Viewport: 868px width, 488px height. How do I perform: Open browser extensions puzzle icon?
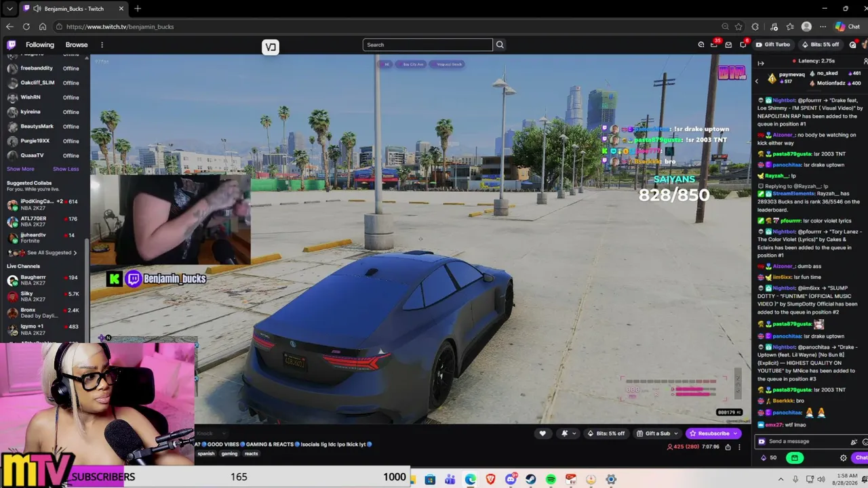tap(755, 26)
